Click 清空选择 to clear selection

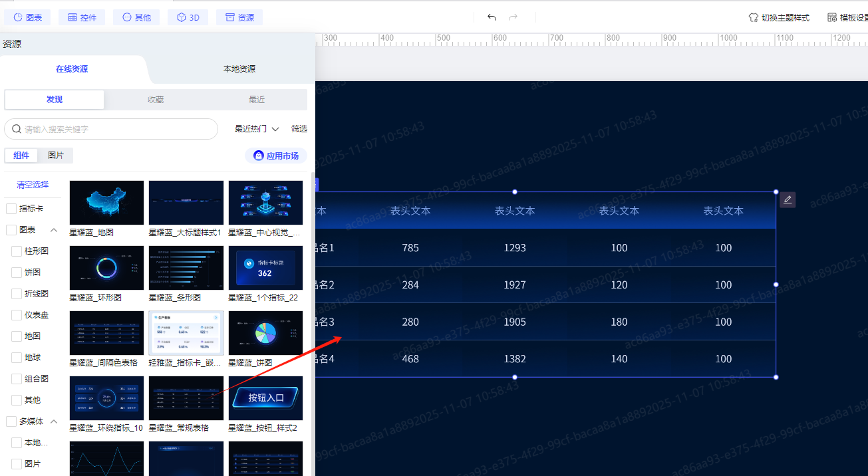click(33, 185)
